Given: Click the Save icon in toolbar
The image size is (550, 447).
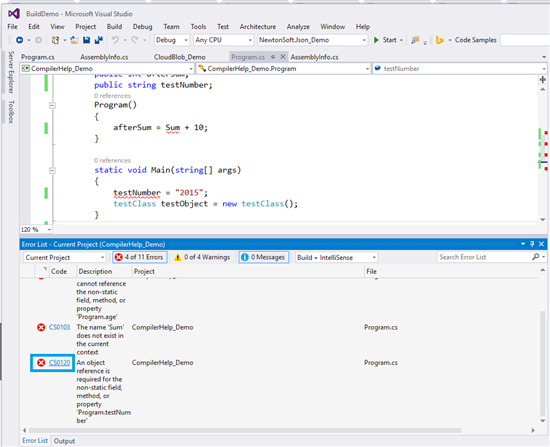Looking at the screenshot, I should [86, 40].
